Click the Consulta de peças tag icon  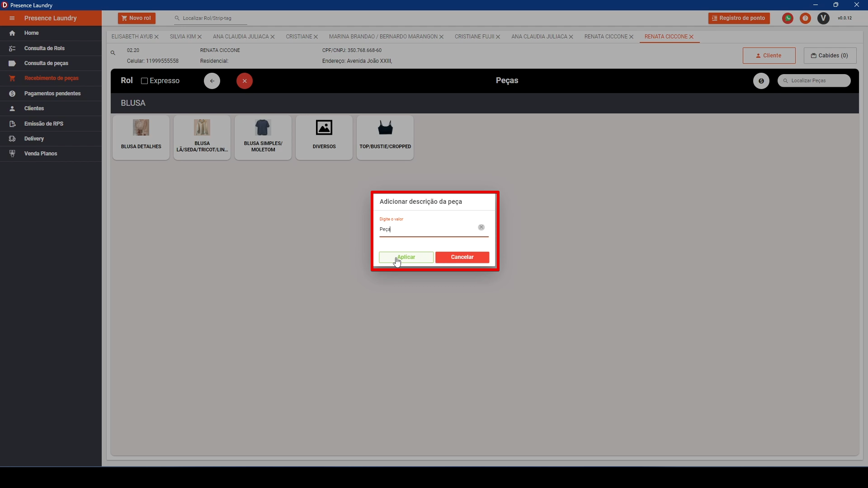(12, 63)
